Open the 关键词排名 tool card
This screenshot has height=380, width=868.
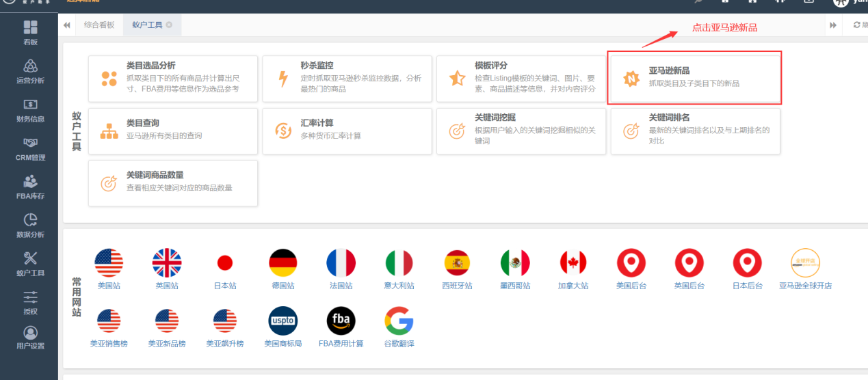click(x=695, y=131)
